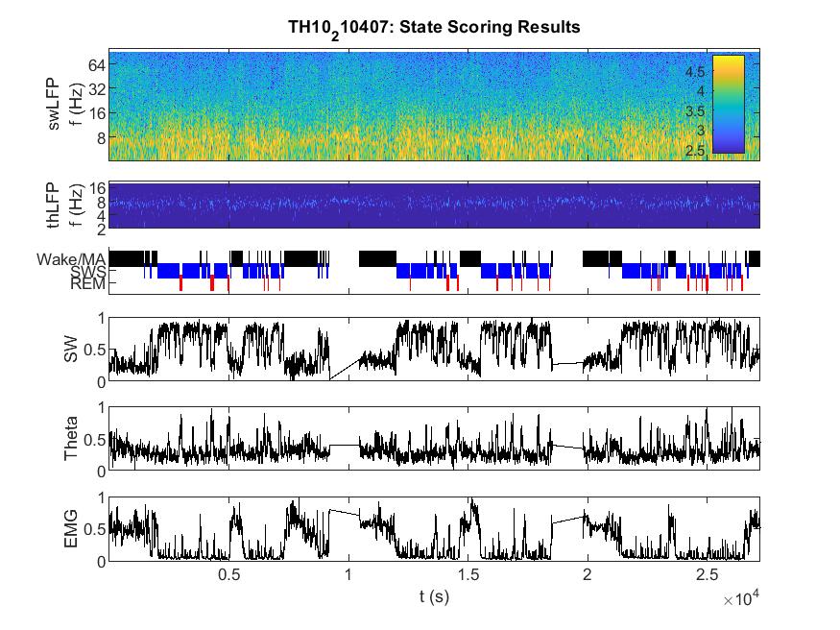Click the first black Wake/MA block at start

127,258
